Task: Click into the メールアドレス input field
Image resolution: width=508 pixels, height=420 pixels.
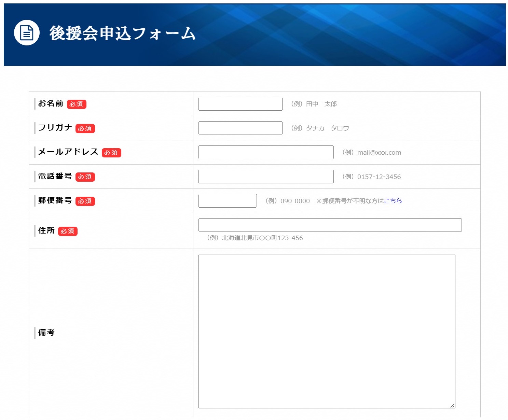Action: (x=266, y=152)
